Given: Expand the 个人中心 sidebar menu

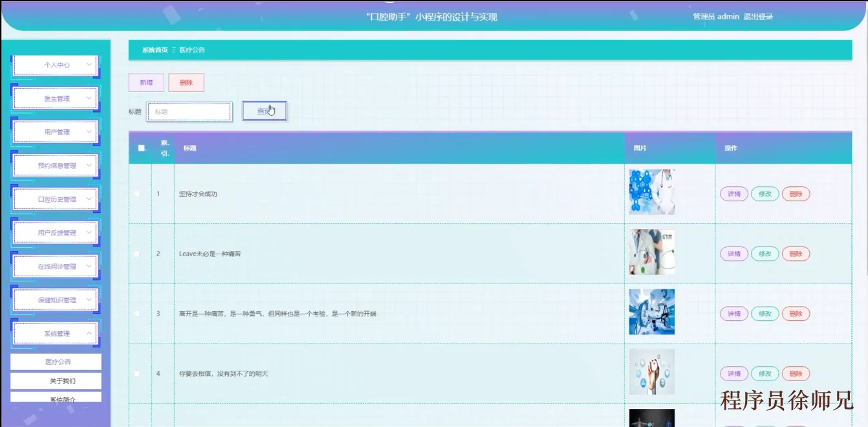Looking at the screenshot, I should click(56, 65).
